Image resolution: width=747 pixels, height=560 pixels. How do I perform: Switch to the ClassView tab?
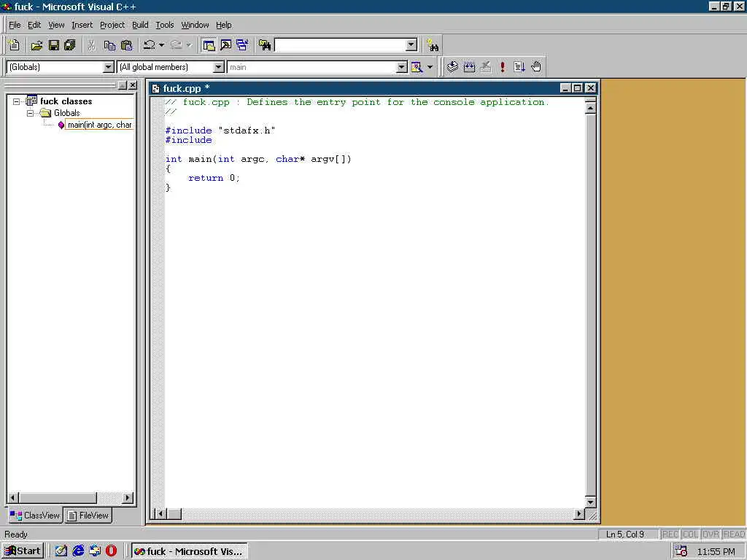35,516
